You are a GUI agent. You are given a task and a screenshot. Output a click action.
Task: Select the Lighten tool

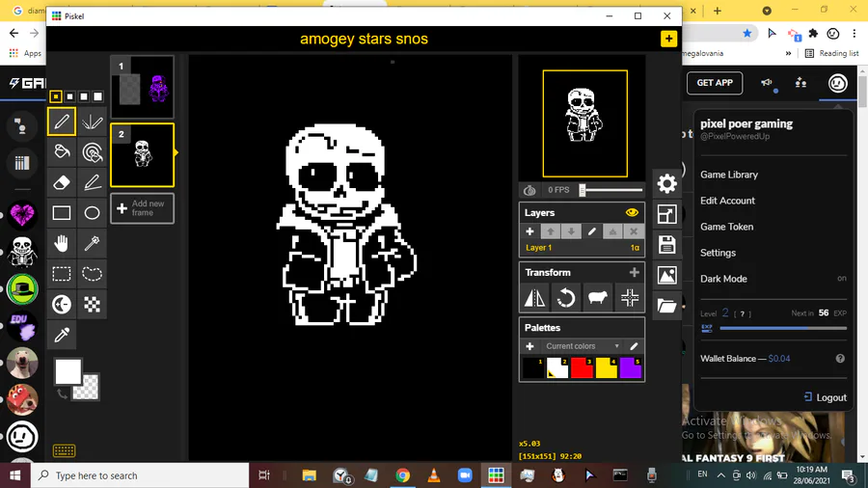pyautogui.click(x=62, y=305)
